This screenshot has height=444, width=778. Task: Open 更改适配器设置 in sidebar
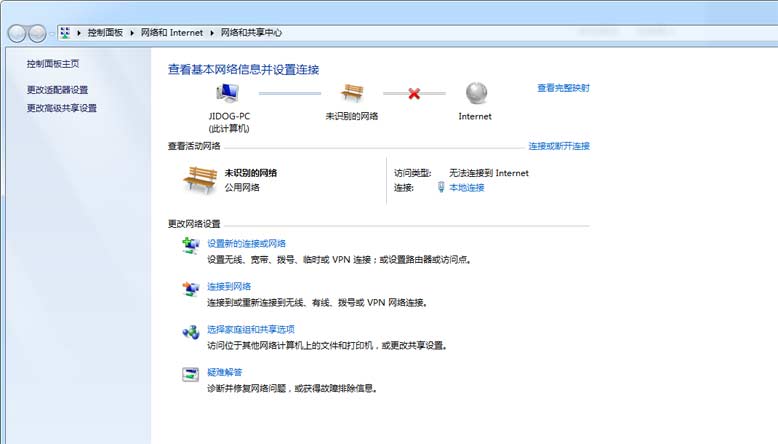coord(57,90)
